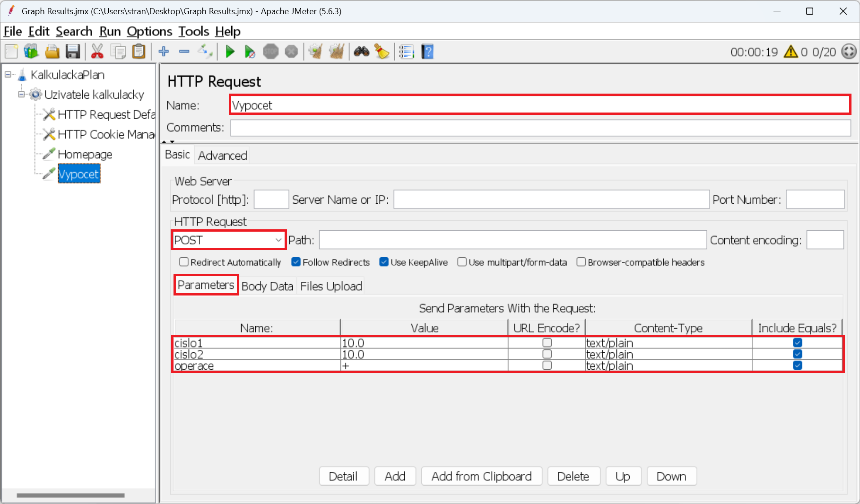Select Vypocet sampler in tree
This screenshot has width=860, height=504.
tap(79, 174)
